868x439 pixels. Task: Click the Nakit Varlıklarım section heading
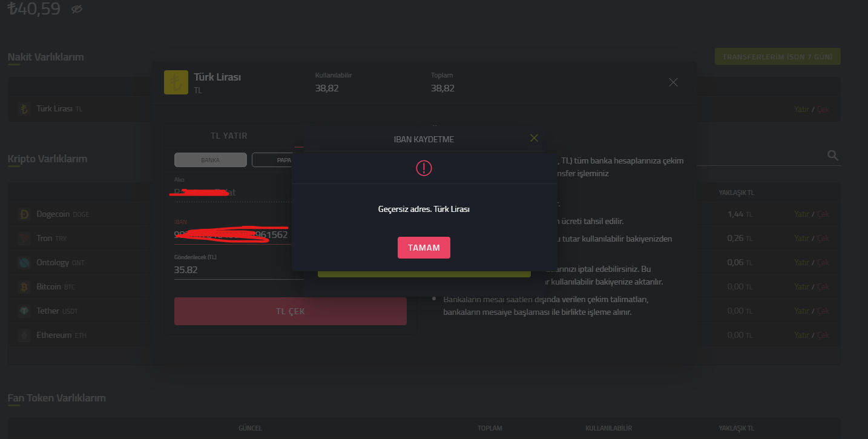(x=45, y=57)
